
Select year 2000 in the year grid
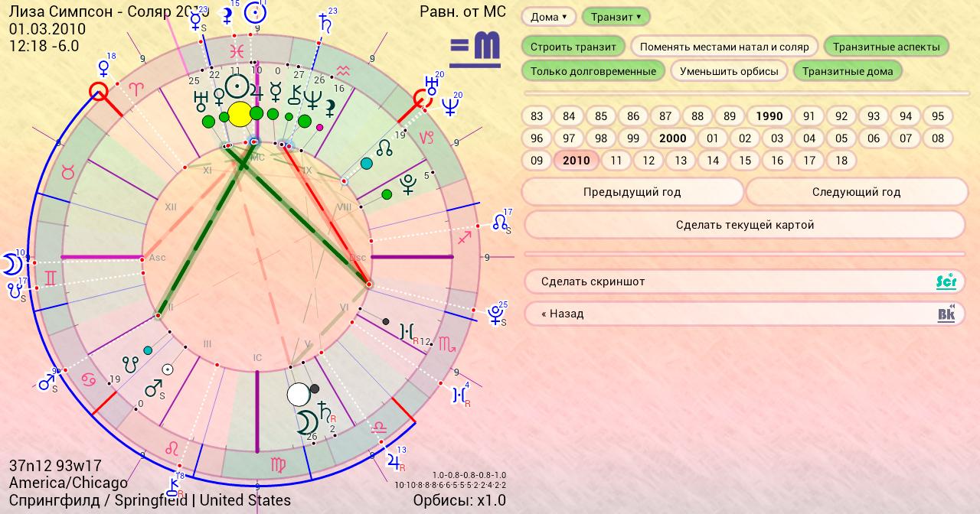pyautogui.click(x=672, y=138)
